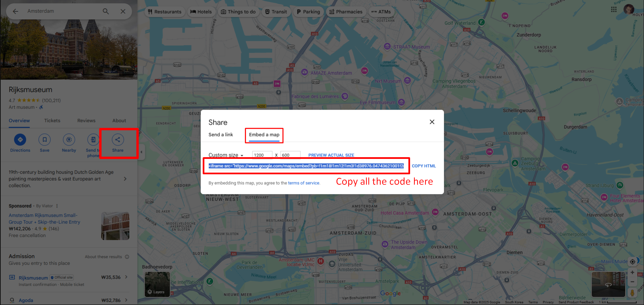
Task: Click the iframe embed code field
Action: point(306,166)
